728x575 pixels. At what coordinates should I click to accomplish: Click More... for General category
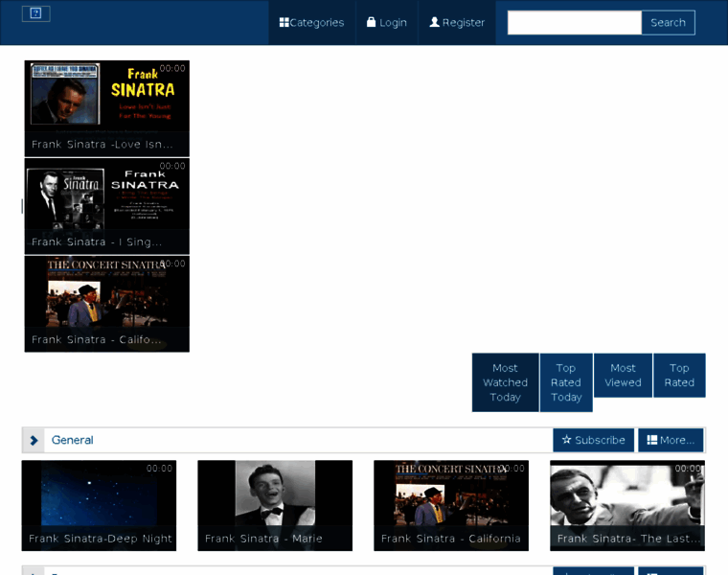click(671, 440)
